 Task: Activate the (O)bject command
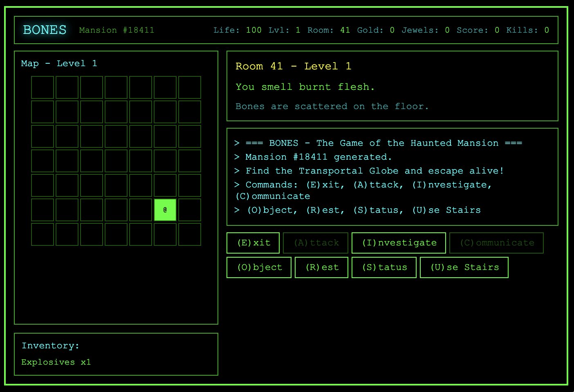pos(259,267)
